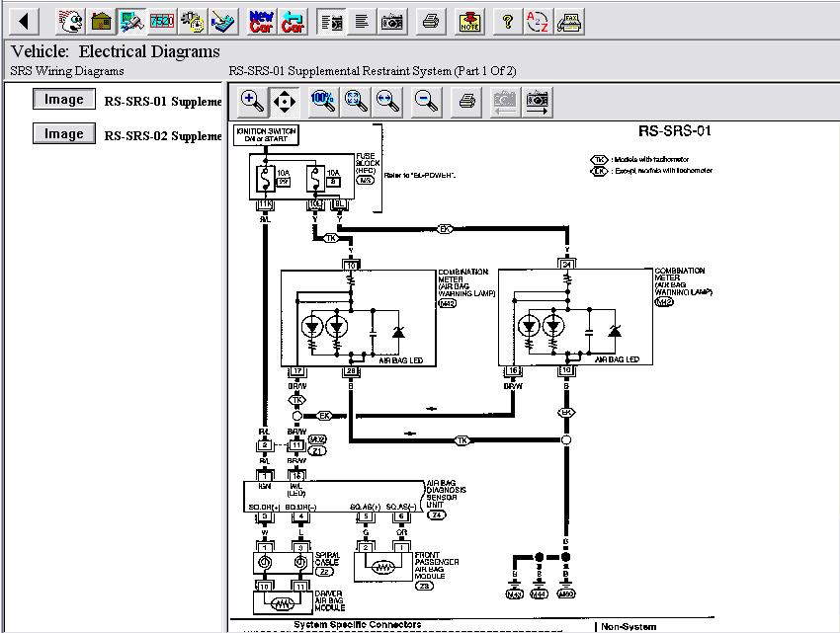840x633 pixels.
Task: Select the zoom in magnifier tool
Action: click(x=252, y=100)
